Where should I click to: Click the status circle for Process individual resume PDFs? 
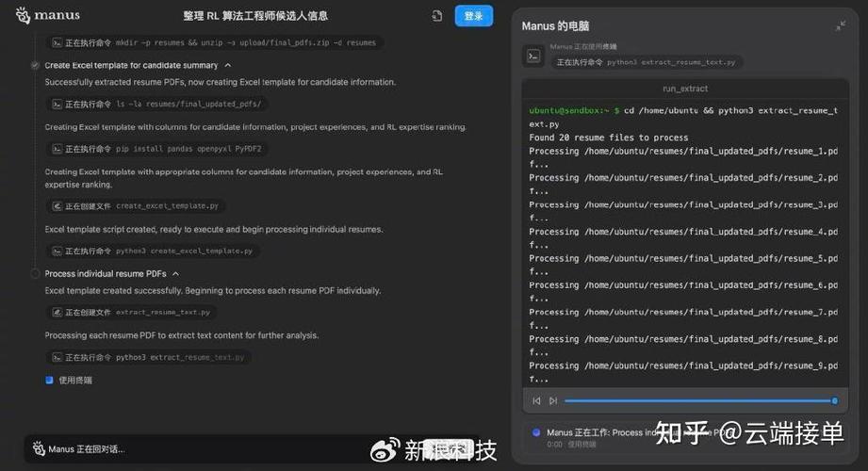coord(35,273)
